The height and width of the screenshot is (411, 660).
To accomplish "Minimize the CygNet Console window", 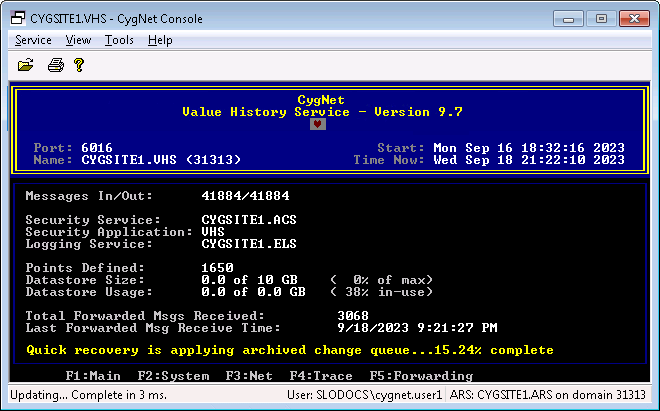I will [568, 19].
